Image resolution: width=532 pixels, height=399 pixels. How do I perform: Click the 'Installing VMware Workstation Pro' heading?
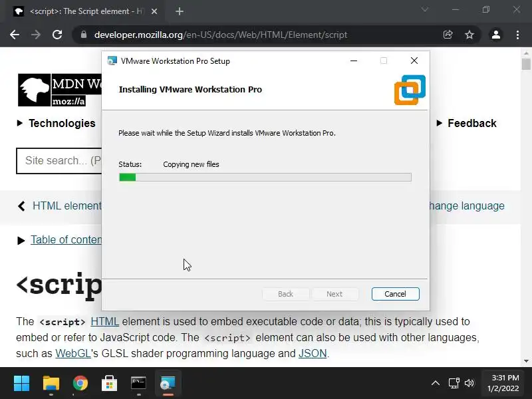190,90
